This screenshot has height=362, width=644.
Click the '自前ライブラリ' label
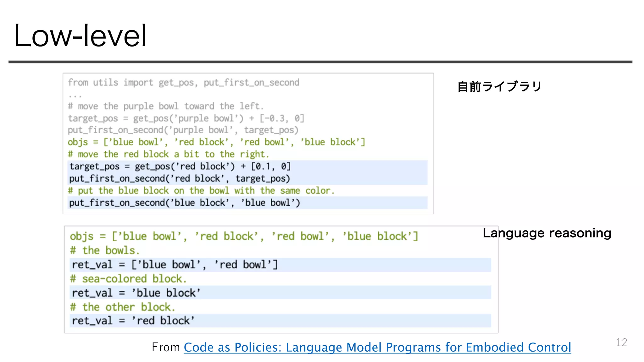[x=499, y=86]
